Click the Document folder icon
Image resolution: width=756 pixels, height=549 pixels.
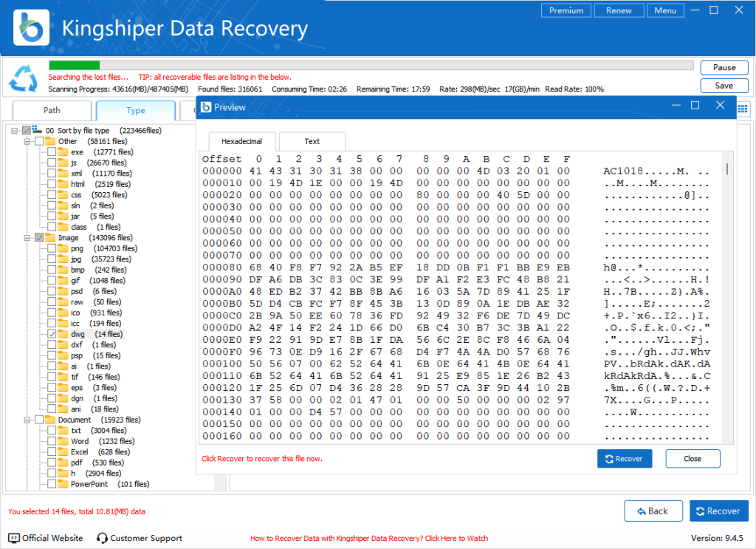[50, 420]
